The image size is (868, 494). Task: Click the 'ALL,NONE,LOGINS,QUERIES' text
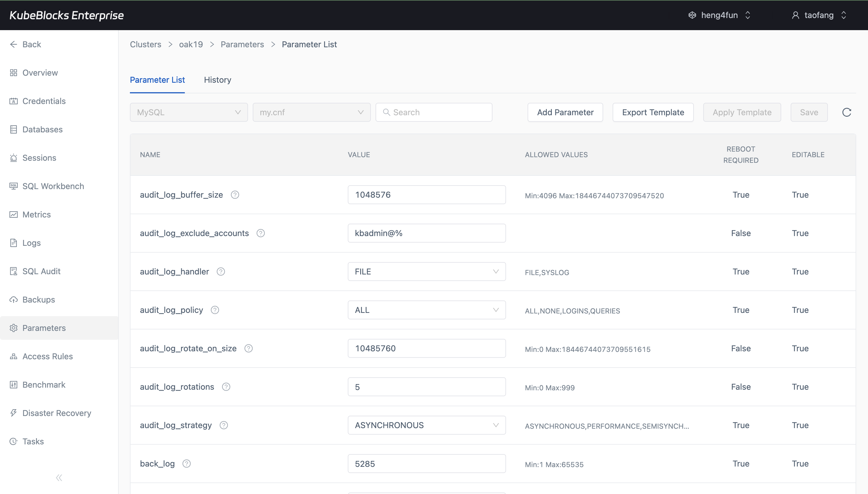point(572,311)
